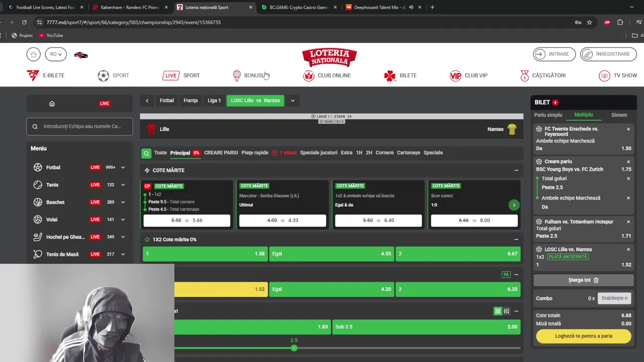Switch to grid layout view icon
Image resolution: width=644 pixels, height=362 pixels.
498,311
